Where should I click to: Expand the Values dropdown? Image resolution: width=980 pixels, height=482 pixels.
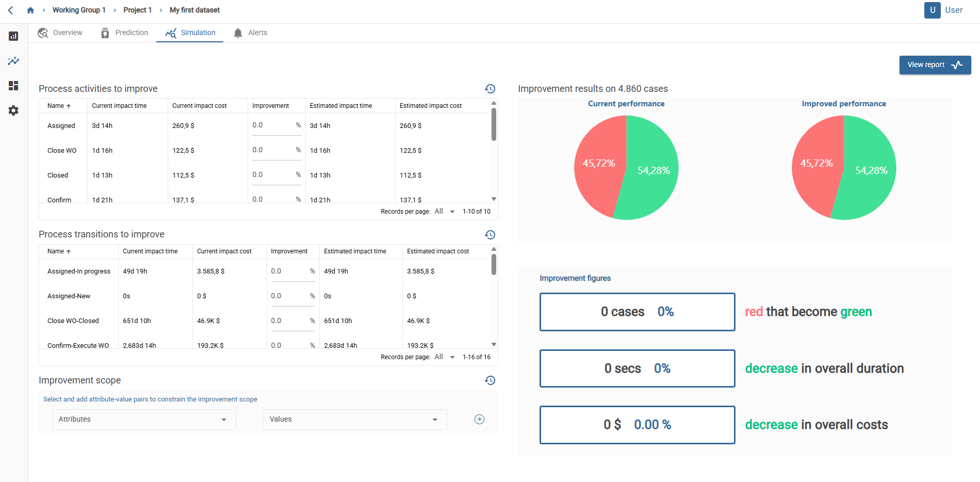point(355,419)
